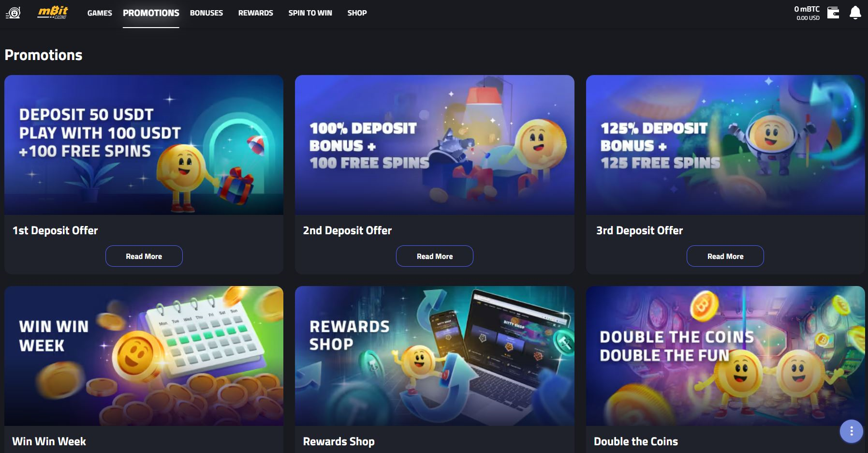Open the Rewards Shop banner image
Image resolution: width=868 pixels, height=453 pixels.
pyautogui.click(x=435, y=356)
